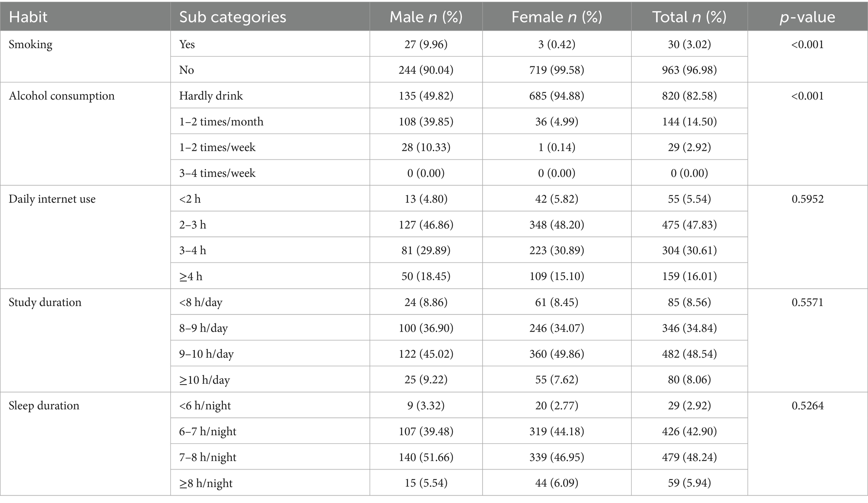This screenshot has height=503, width=868.
Task: Click the "3–4 times/week" sub category cell
Action: (217, 173)
